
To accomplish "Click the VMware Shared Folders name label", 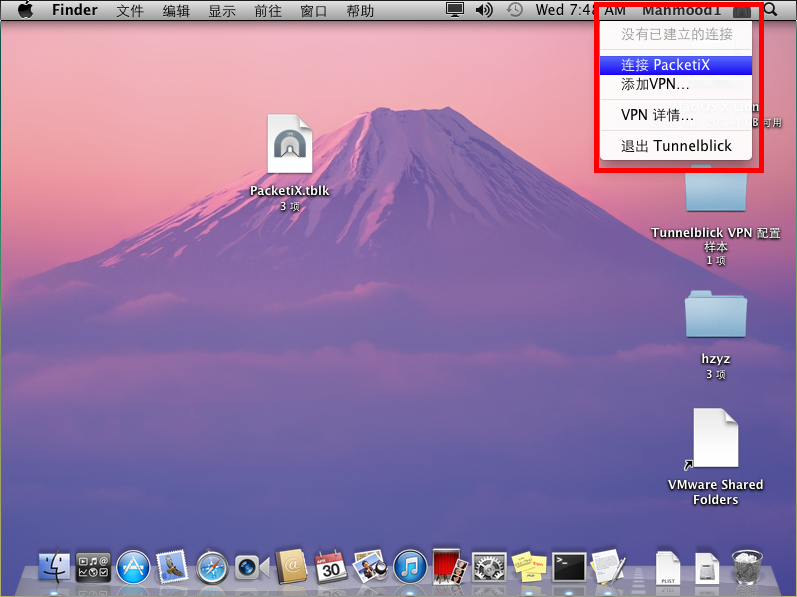I will (715, 492).
